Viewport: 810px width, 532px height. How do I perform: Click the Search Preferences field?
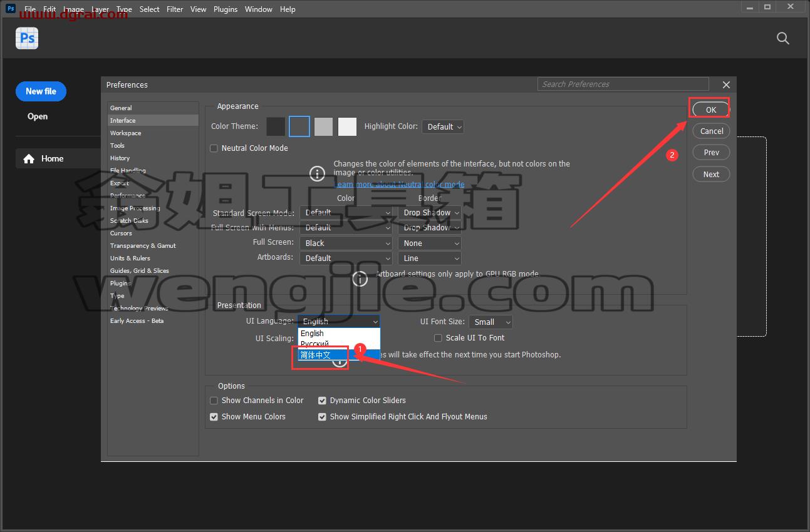point(623,84)
